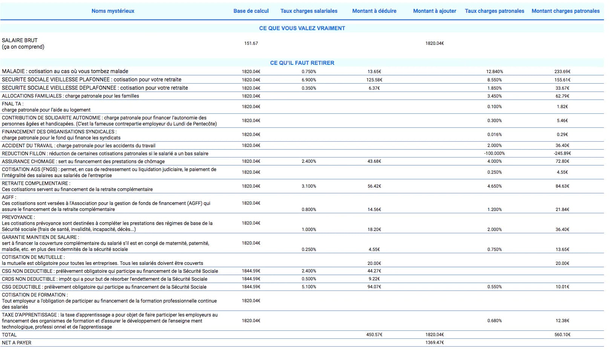610x364 pixels.
Task: Click the 94.07€ CSG déductible amount
Action: (374, 287)
